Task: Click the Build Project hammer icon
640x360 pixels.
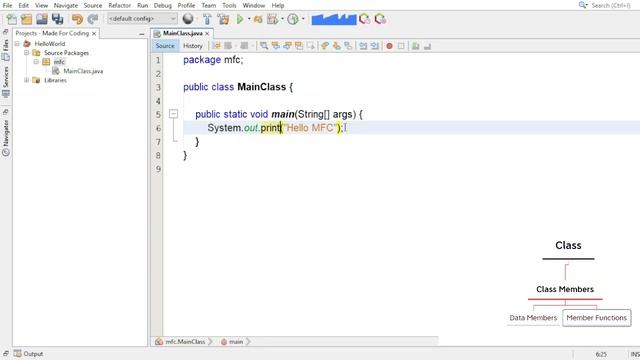Action: click(207, 19)
